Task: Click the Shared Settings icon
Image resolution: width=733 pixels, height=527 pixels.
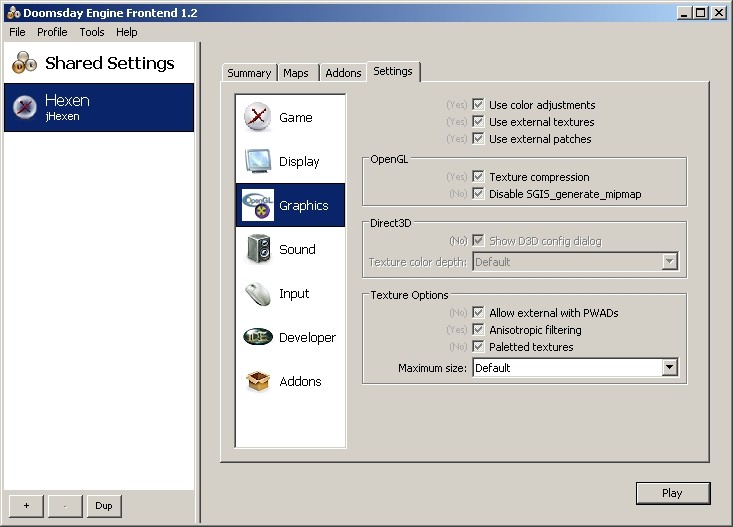Action: 24,63
